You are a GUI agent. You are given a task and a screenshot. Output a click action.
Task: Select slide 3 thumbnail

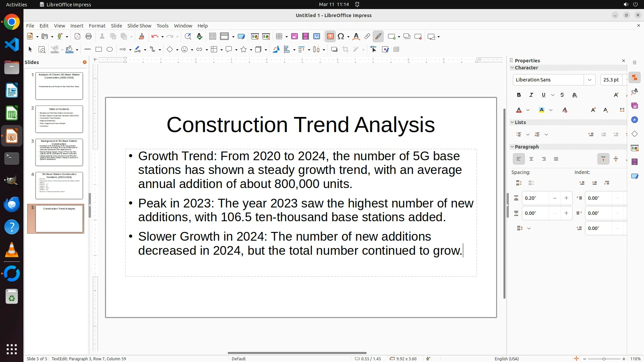click(59, 152)
